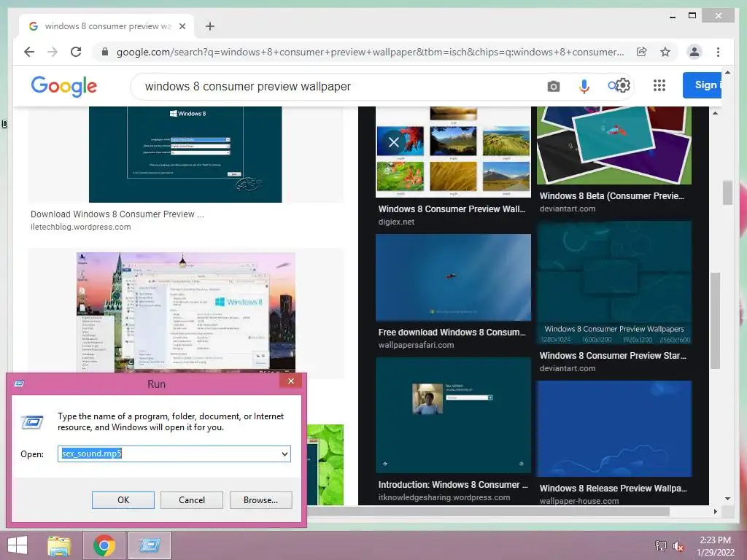Click the iletechblog.wordpress.com source text
The image size is (747, 560).
click(x=80, y=227)
